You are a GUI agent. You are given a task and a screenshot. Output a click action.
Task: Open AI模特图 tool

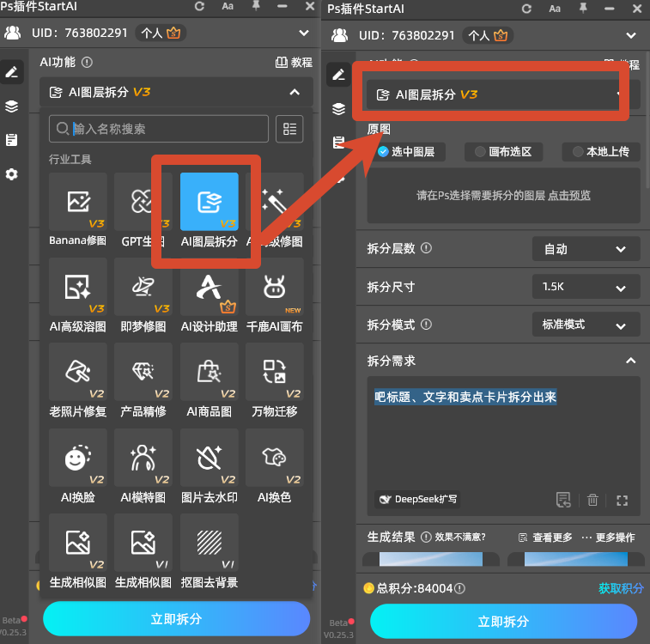pyautogui.click(x=143, y=466)
